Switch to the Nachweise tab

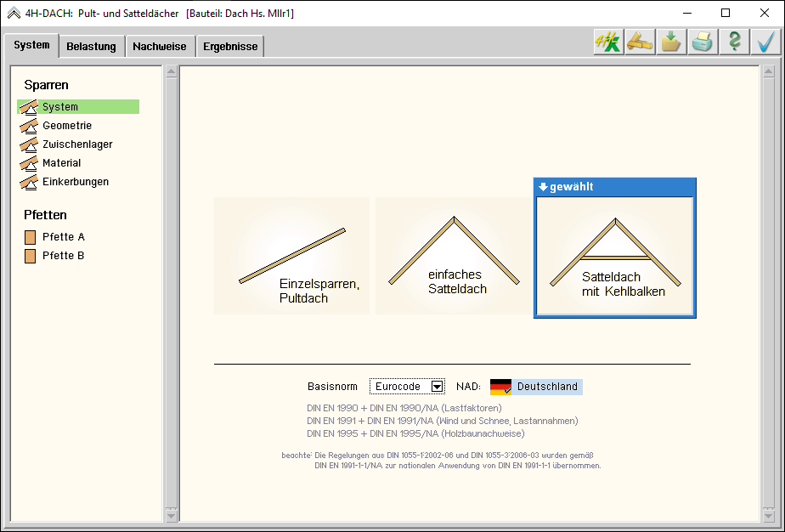160,47
